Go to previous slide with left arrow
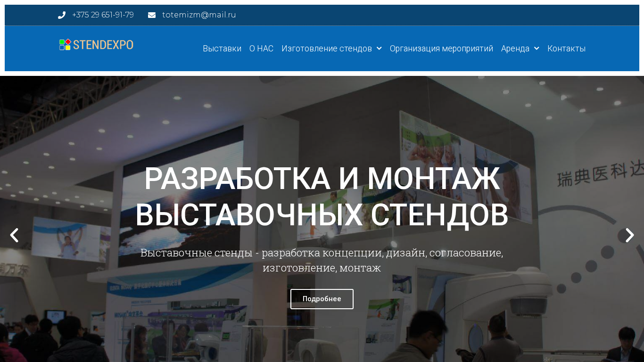Image resolution: width=644 pixels, height=362 pixels. [x=14, y=235]
